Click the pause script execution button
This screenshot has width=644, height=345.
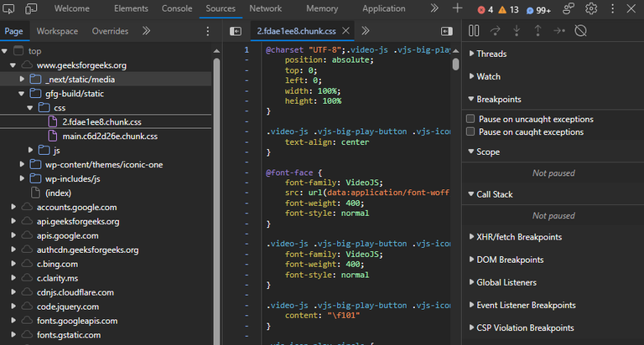[x=474, y=30]
